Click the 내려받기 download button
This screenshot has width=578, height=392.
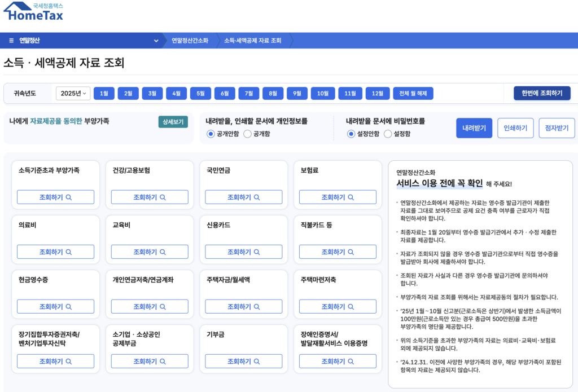(474, 128)
